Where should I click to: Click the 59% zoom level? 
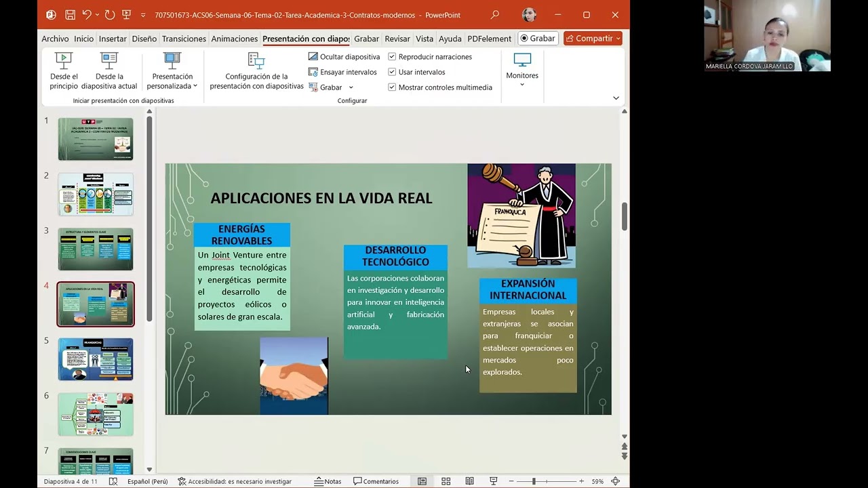[597, 481]
